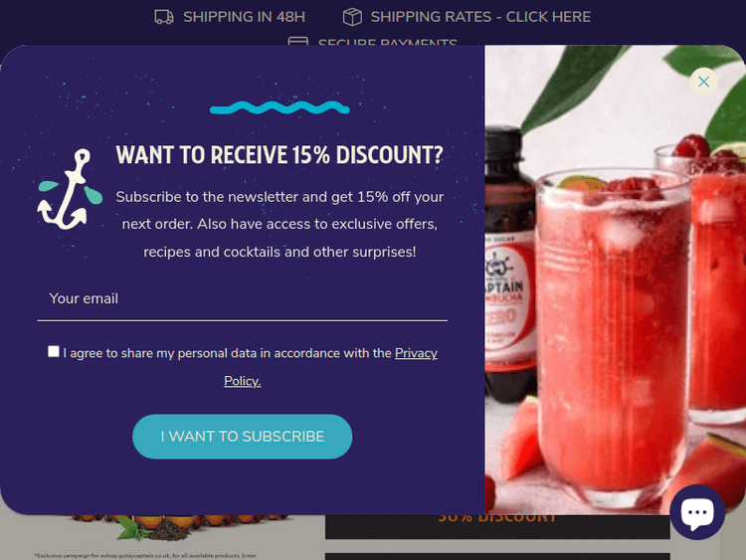
Task: Click the package box shipping rates icon
Action: coord(352,17)
